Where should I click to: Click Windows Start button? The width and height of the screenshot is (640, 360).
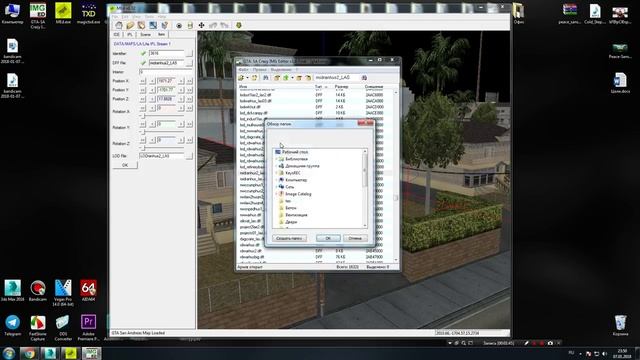coord(9,353)
